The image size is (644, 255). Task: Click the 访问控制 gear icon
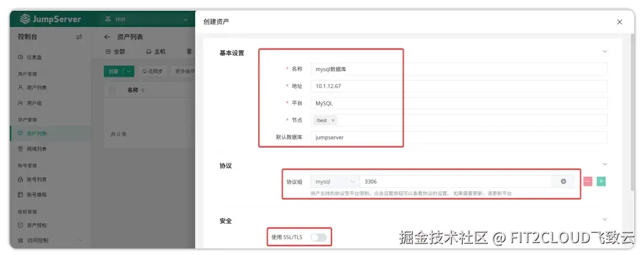tap(20, 240)
